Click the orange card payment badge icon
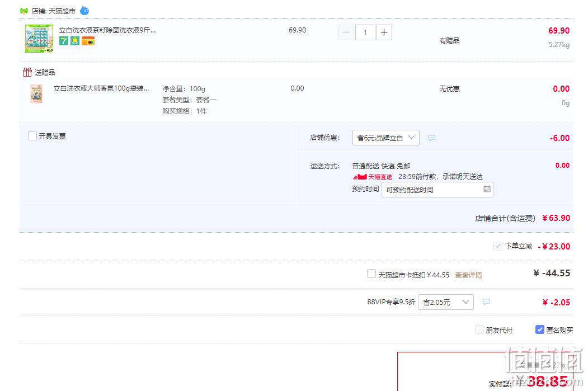The width and height of the screenshot is (588, 391). coord(88,41)
